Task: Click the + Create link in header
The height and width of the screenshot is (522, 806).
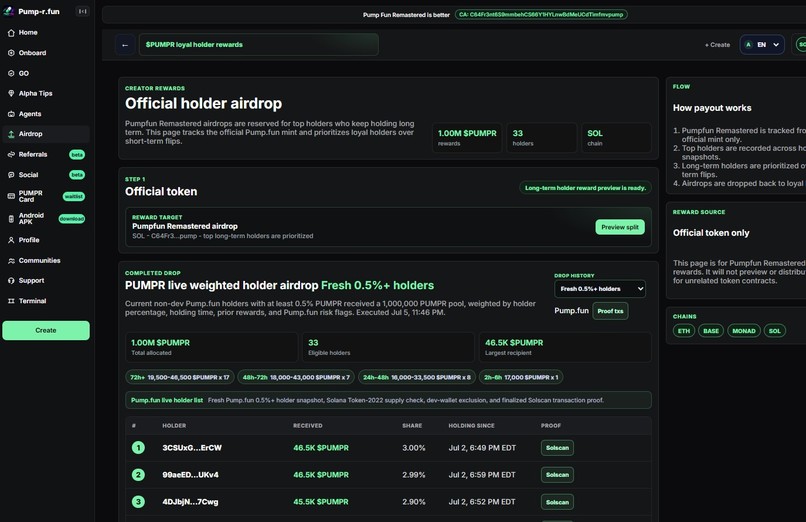Action: coord(717,45)
